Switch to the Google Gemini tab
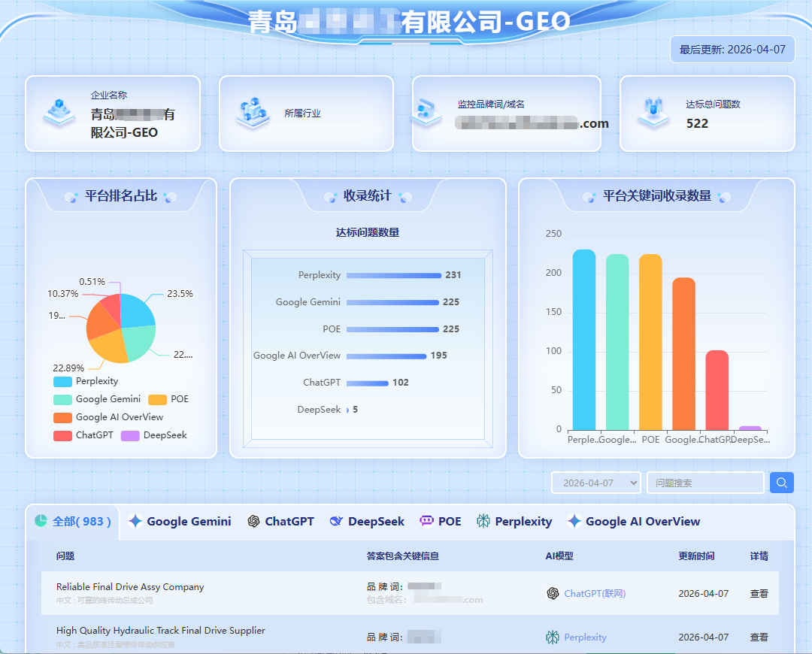This screenshot has width=812, height=654. [x=180, y=521]
